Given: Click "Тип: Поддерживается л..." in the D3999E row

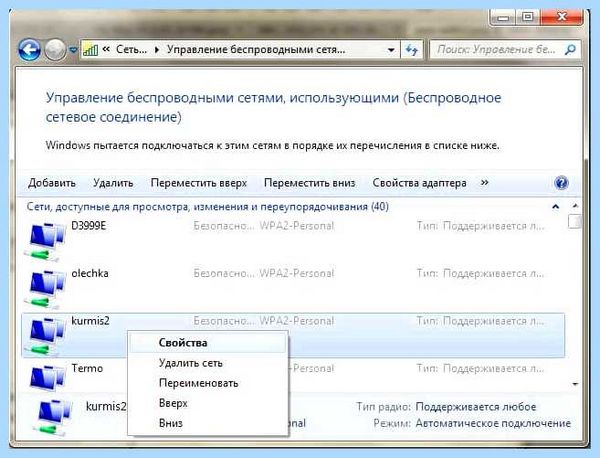Looking at the screenshot, I should tap(480, 226).
